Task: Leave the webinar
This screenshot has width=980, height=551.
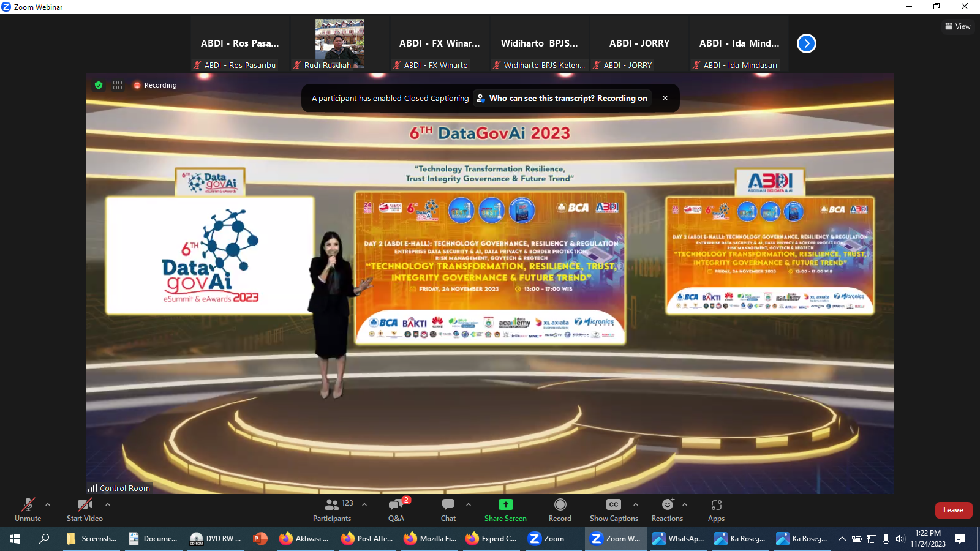Action: pyautogui.click(x=953, y=510)
